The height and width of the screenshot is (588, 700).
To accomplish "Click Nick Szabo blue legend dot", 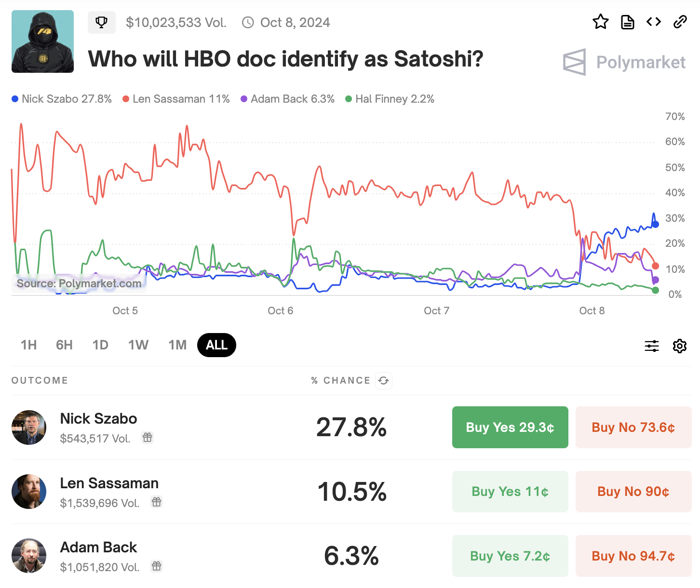I will [15, 99].
